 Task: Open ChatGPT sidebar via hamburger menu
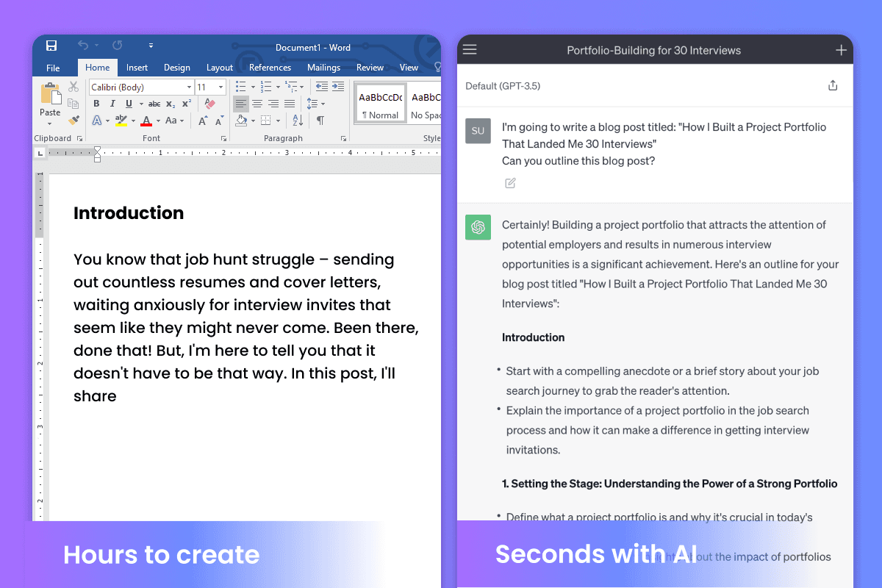point(470,49)
